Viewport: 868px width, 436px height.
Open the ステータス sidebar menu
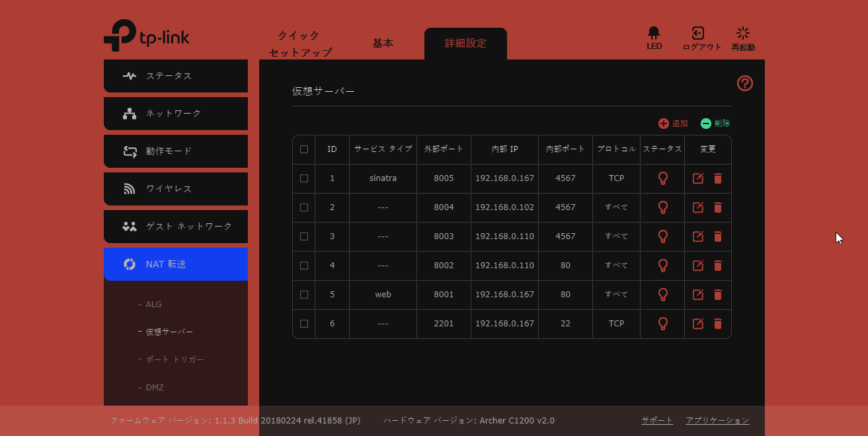coord(176,75)
